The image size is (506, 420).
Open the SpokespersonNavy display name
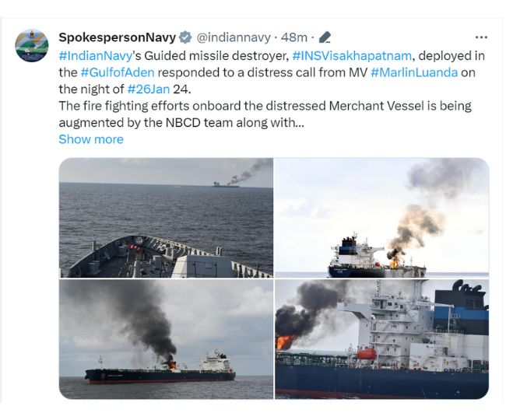pos(117,37)
